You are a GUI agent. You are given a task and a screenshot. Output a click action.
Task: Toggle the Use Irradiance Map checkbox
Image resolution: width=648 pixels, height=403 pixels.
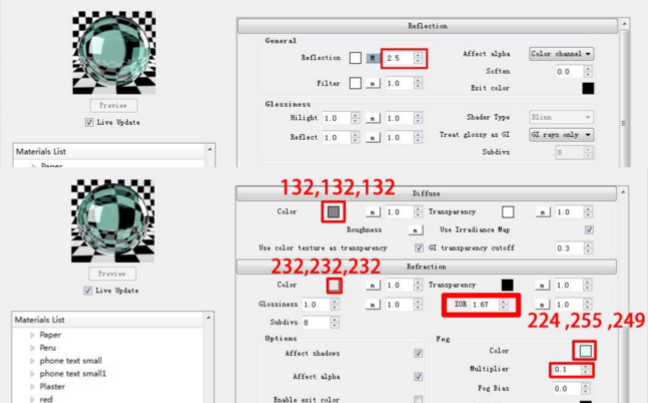[589, 230]
